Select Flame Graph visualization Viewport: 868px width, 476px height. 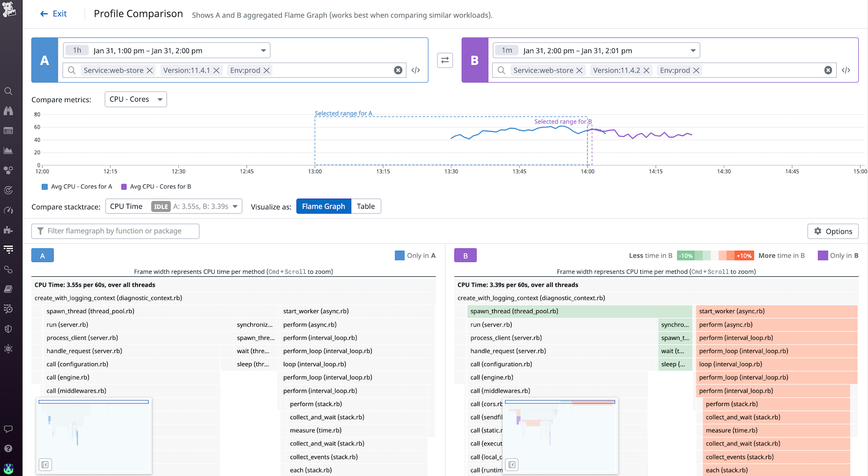323,206
